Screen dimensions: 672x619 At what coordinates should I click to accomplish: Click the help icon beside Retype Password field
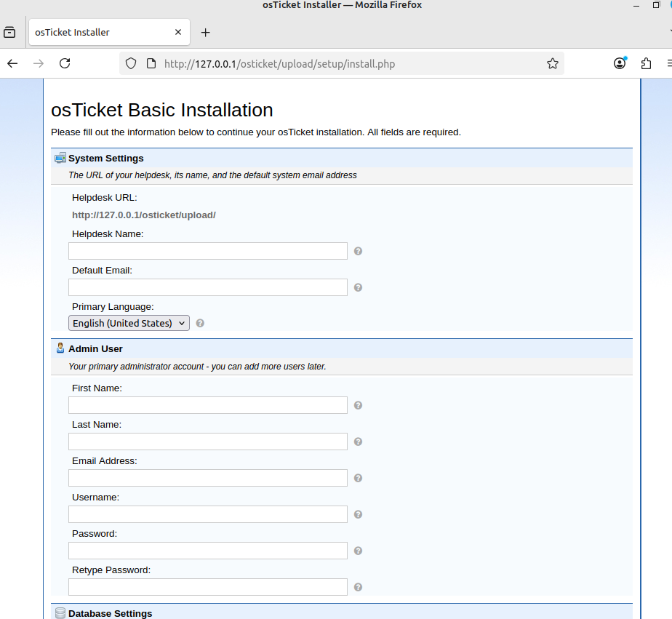point(359,588)
